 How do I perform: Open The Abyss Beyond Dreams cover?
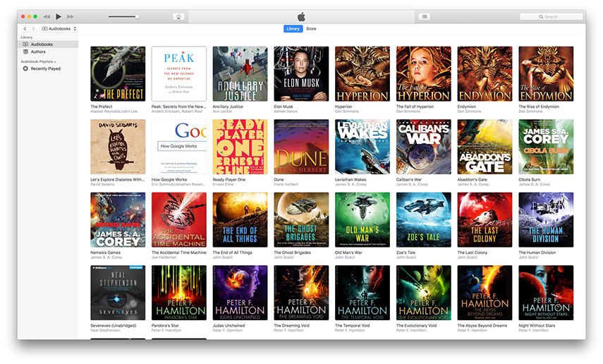pos(485,293)
